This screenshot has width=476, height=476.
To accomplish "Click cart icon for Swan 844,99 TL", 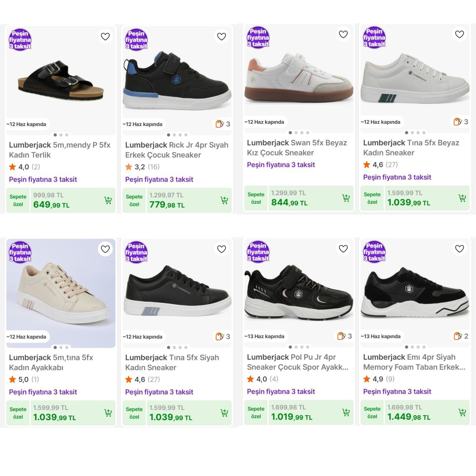I will (346, 198).
